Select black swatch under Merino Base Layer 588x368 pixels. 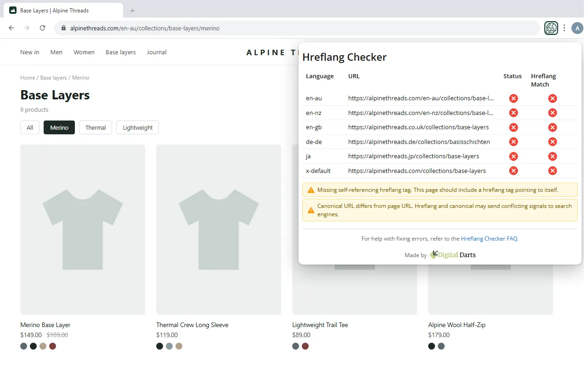coord(33,346)
